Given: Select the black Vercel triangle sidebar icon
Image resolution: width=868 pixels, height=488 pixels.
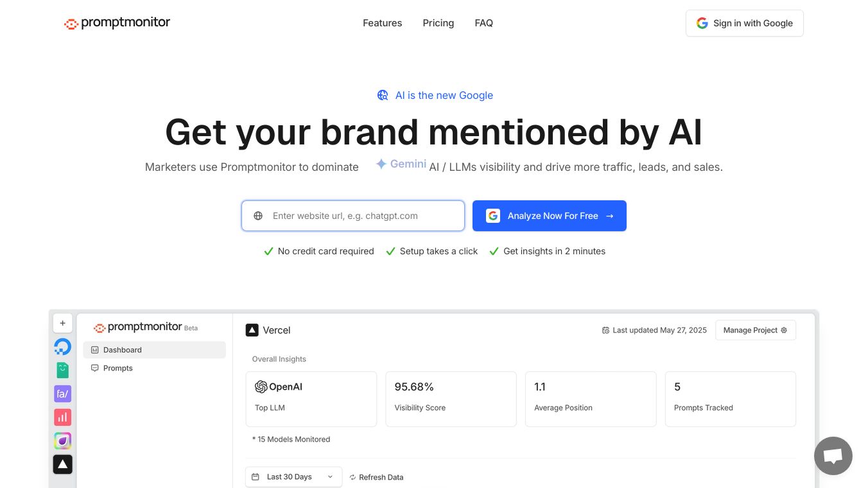Looking at the screenshot, I should point(62,464).
